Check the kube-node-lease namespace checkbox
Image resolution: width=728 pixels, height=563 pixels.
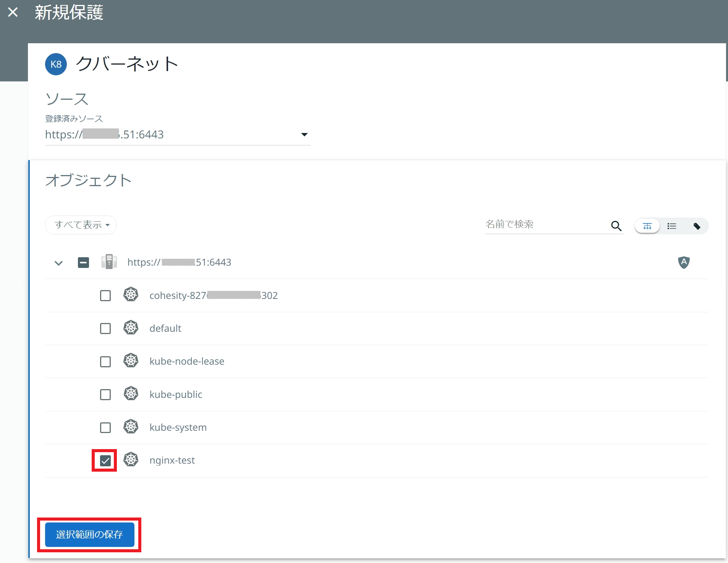click(x=105, y=362)
